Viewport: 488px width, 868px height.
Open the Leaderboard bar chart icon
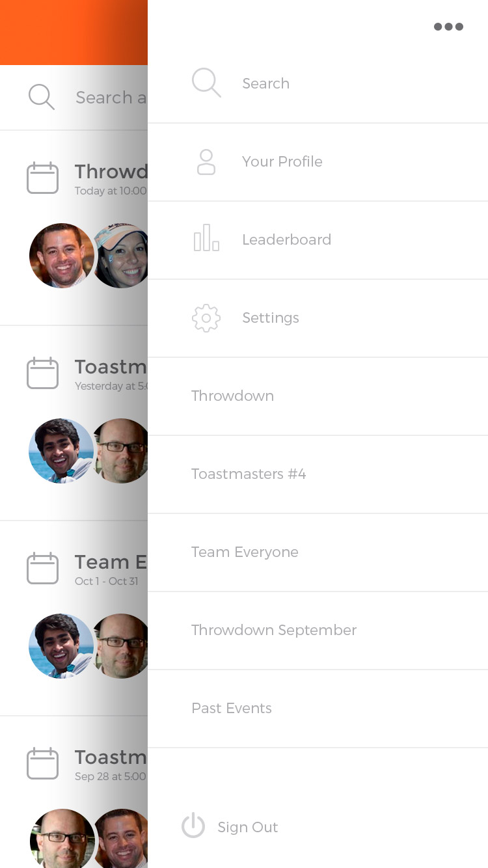206,239
